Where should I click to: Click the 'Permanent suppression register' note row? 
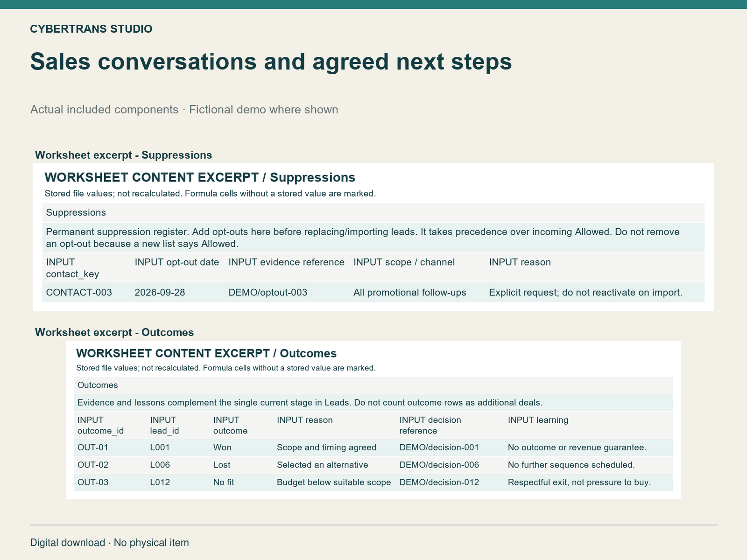click(x=373, y=238)
